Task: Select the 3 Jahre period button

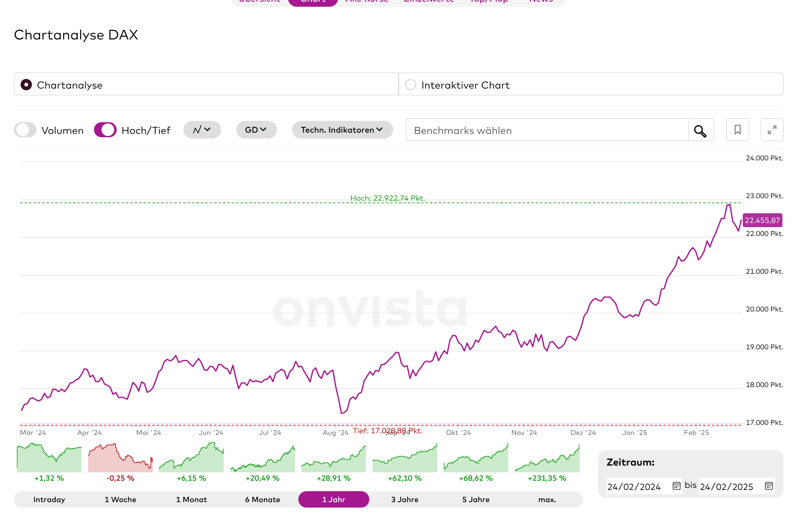Action: click(405, 500)
